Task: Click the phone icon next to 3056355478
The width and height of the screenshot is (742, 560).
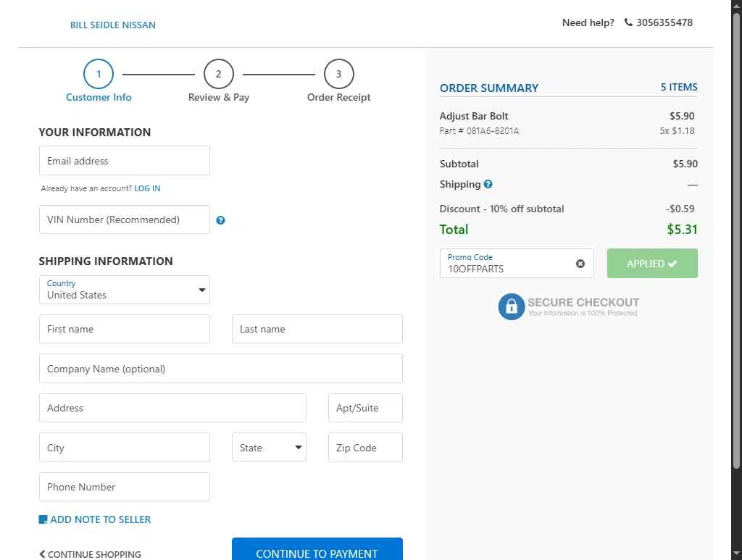Action: (628, 22)
